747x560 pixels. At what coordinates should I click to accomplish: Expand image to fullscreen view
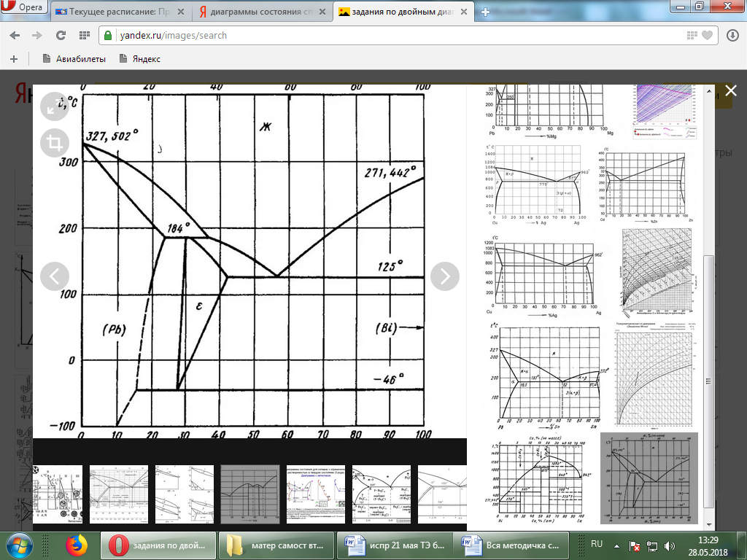[54, 106]
